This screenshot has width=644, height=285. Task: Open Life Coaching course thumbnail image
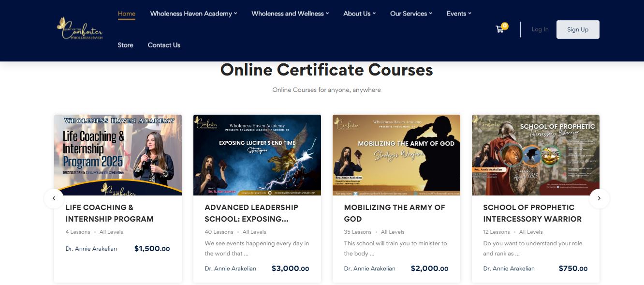(118, 155)
